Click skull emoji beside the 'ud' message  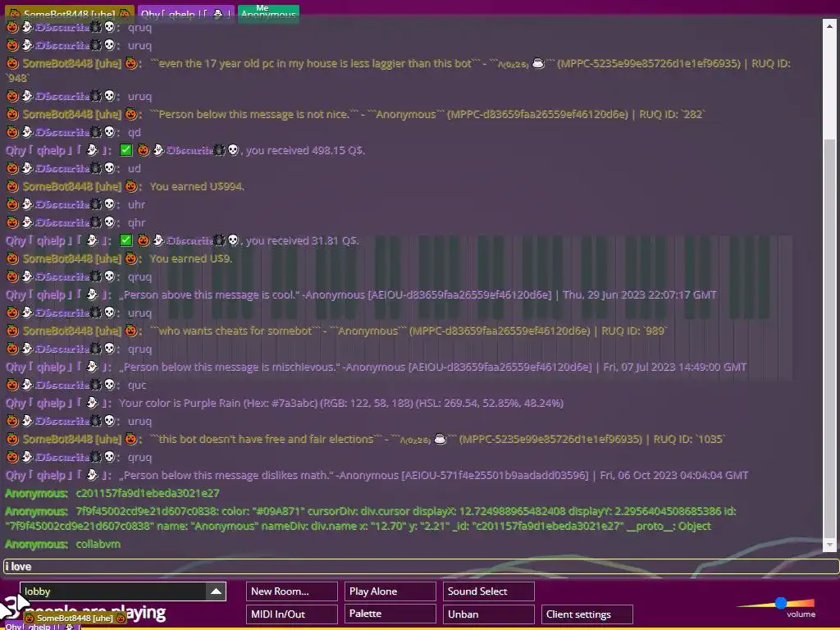tap(109, 167)
